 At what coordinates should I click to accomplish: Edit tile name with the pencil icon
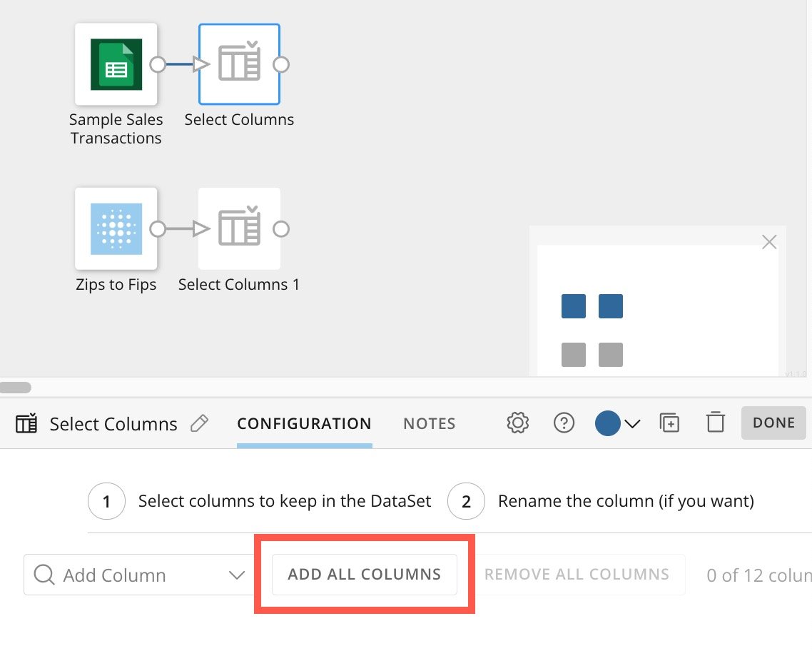click(x=199, y=423)
